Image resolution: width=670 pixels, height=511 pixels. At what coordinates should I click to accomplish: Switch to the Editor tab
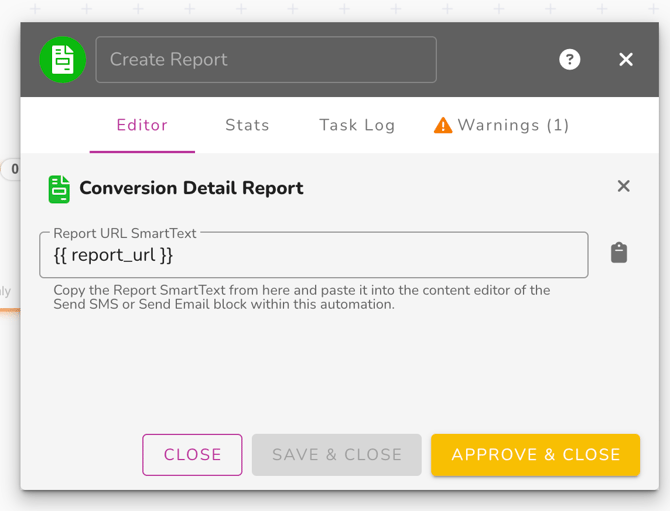[x=142, y=125]
